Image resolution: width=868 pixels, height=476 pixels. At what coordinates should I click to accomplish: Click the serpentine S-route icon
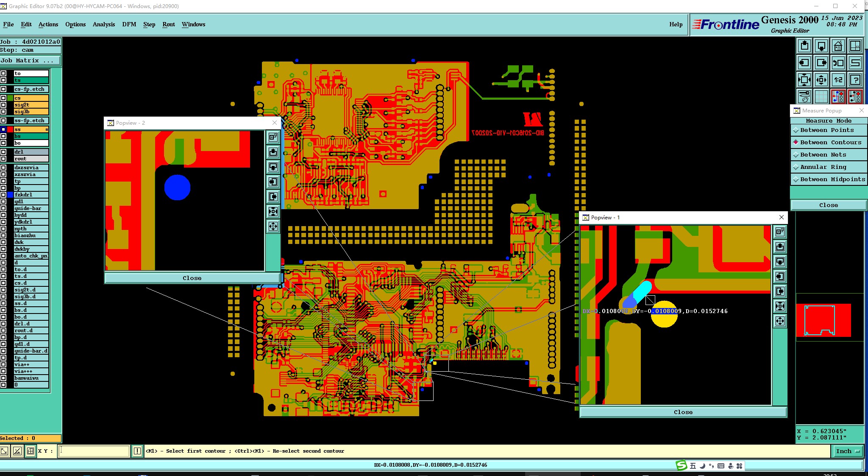coord(855,63)
